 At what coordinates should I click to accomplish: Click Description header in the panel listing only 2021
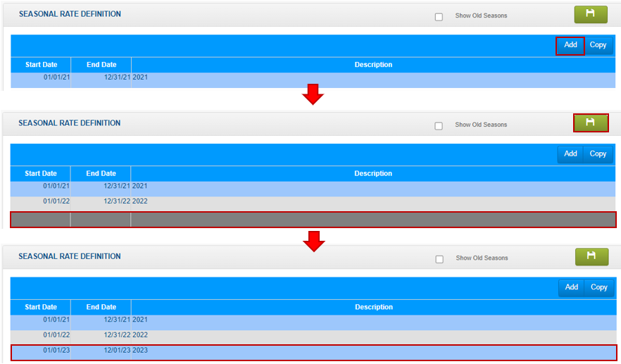pyautogui.click(x=373, y=65)
